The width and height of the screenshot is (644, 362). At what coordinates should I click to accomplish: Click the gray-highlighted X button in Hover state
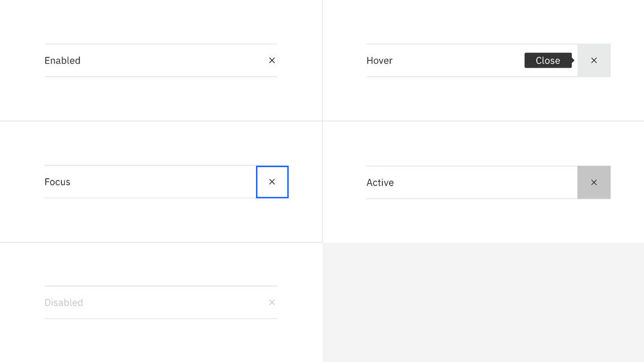coord(594,60)
